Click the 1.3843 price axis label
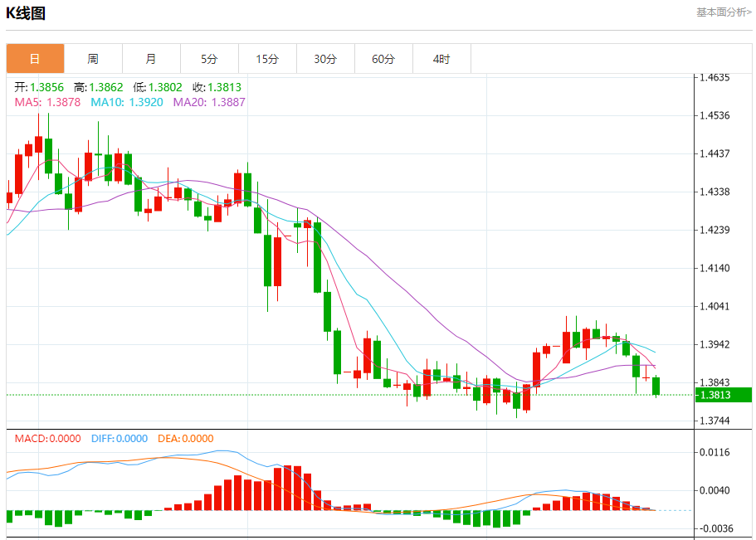 point(715,382)
